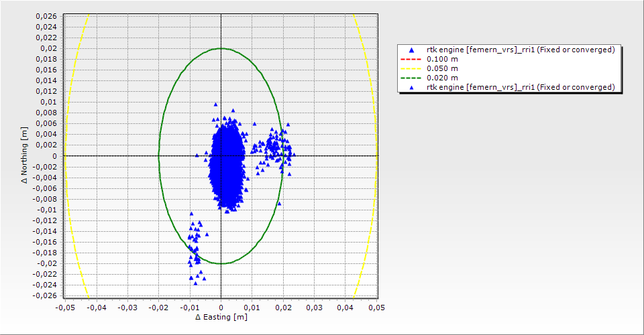Pick the lower-left outlier cluster of blue triangles
The height and width of the screenshot is (335, 644).
[x=195, y=248]
